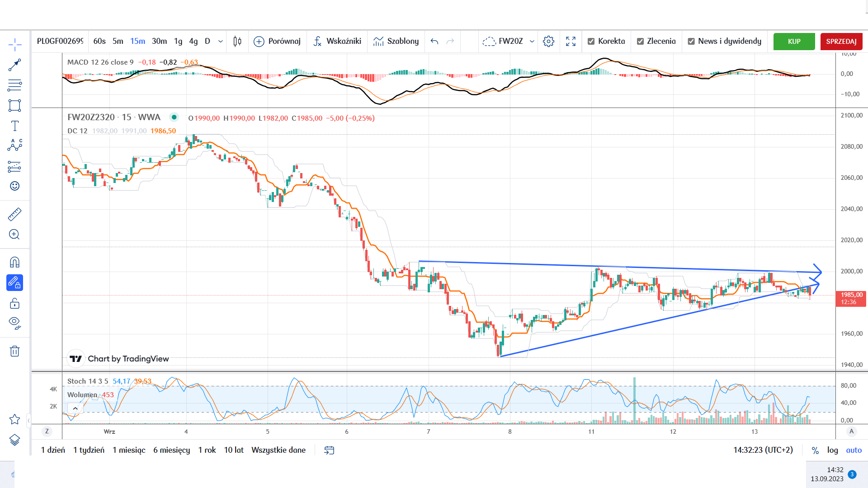Open FW20Z layout cloud menu
Viewport: 868px width, 488px height.
[x=503, y=41]
